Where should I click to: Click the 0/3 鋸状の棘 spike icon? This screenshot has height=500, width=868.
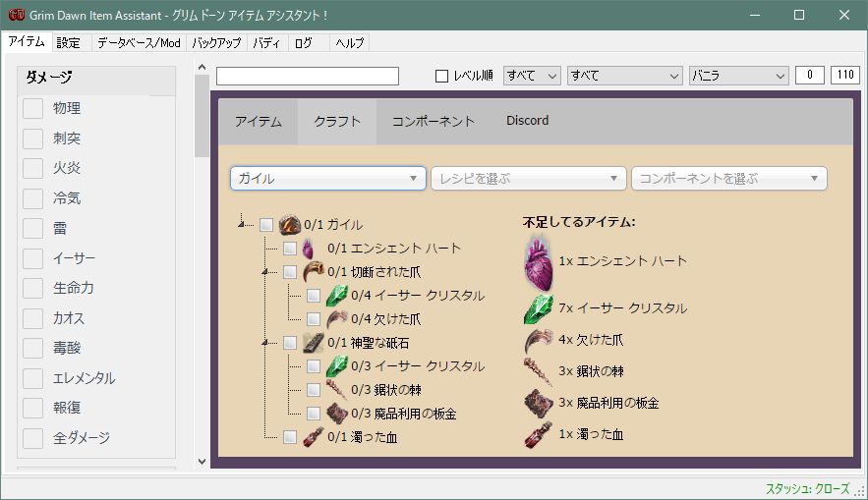pyautogui.click(x=336, y=390)
